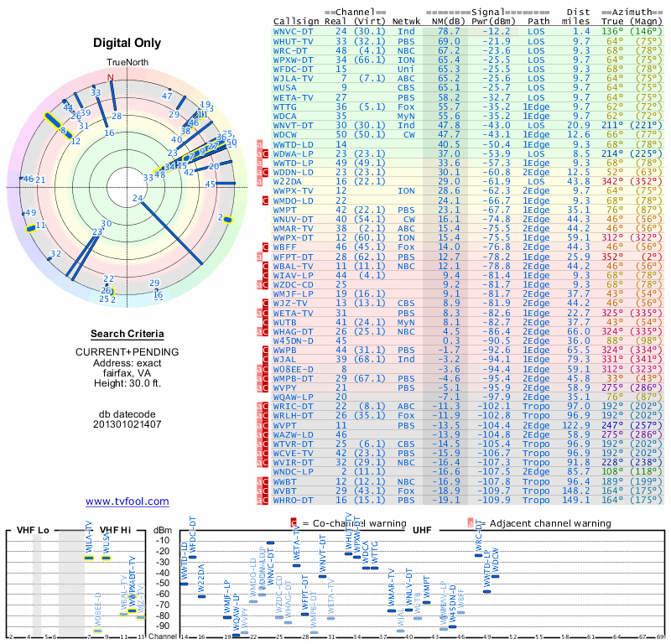Click the WMPT PBS callsign

coord(284,210)
